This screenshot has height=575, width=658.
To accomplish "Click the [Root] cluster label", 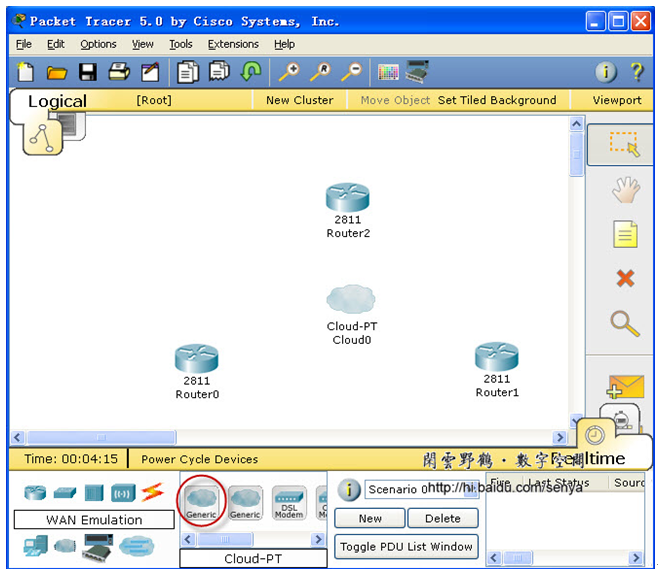I will coord(154,100).
